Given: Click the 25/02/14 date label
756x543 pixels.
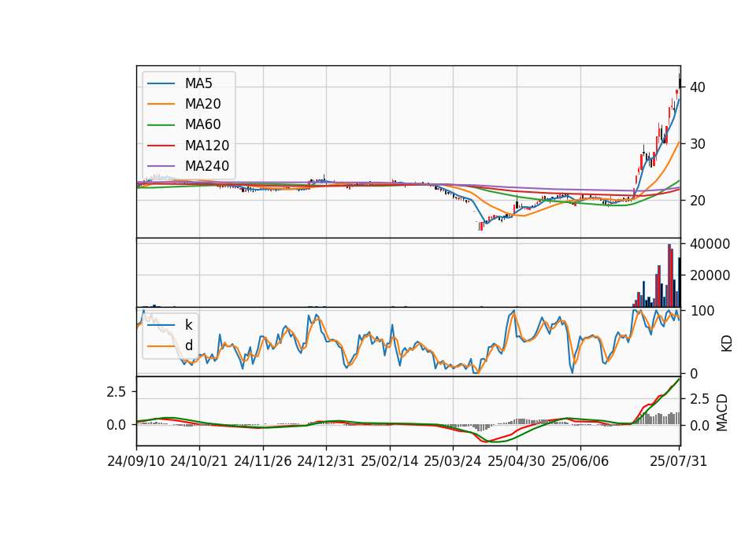Looking at the screenshot, I should [390, 461].
